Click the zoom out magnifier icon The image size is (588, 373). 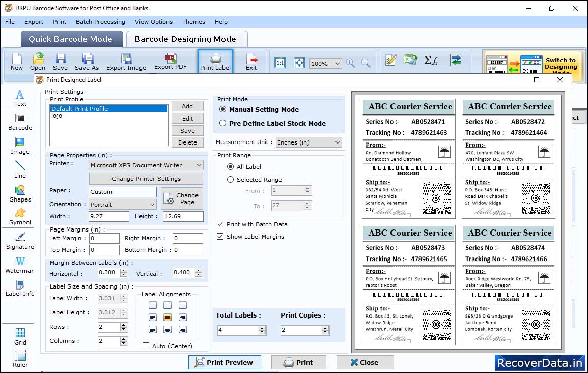(366, 63)
